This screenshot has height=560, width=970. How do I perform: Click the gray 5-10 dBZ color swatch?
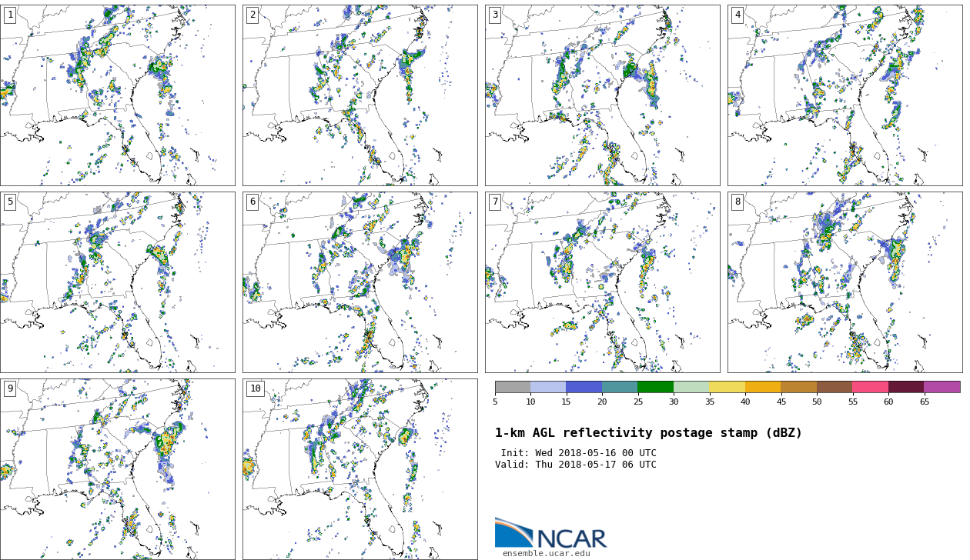click(x=513, y=387)
